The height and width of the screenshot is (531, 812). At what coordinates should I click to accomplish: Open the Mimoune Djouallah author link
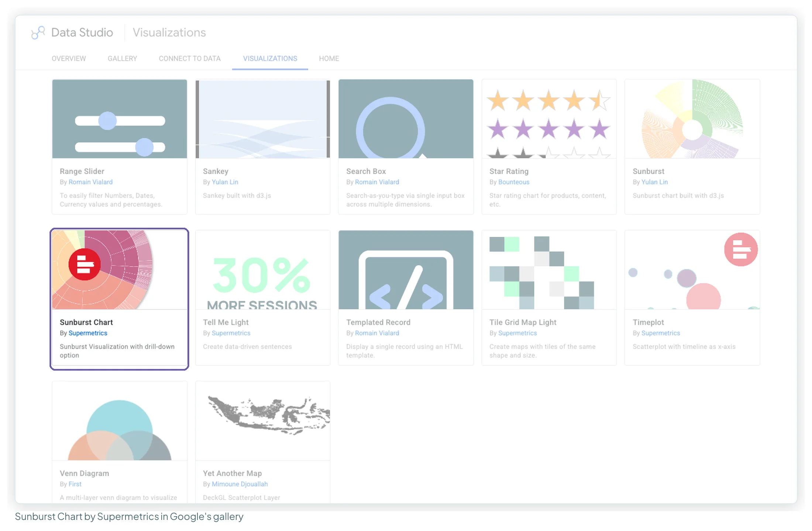[x=240, y=484]
